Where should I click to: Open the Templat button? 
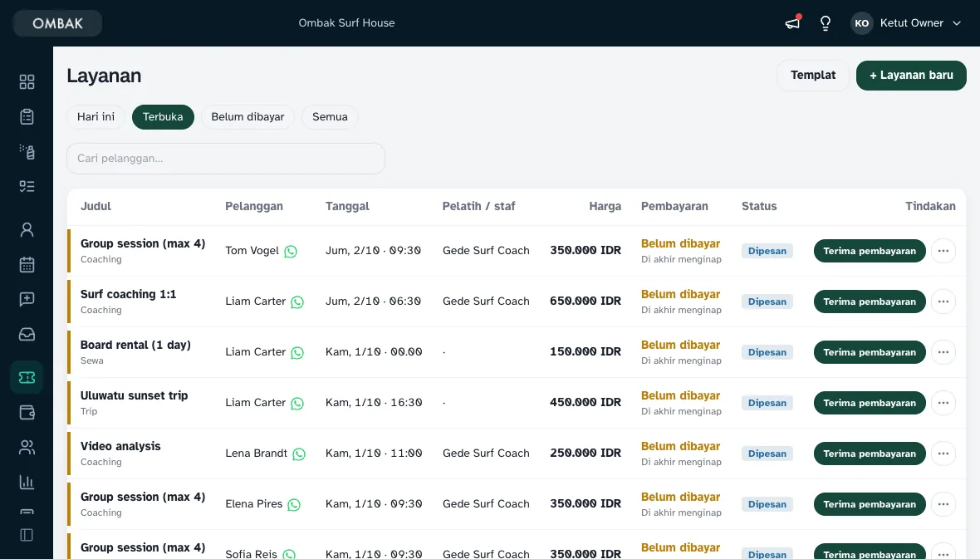(x=812, y=75)
